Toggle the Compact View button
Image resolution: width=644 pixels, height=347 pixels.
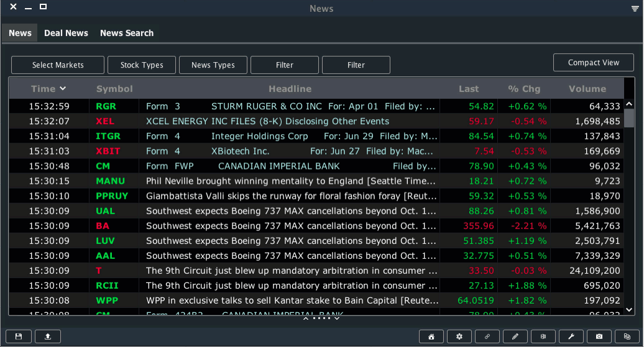593,63
